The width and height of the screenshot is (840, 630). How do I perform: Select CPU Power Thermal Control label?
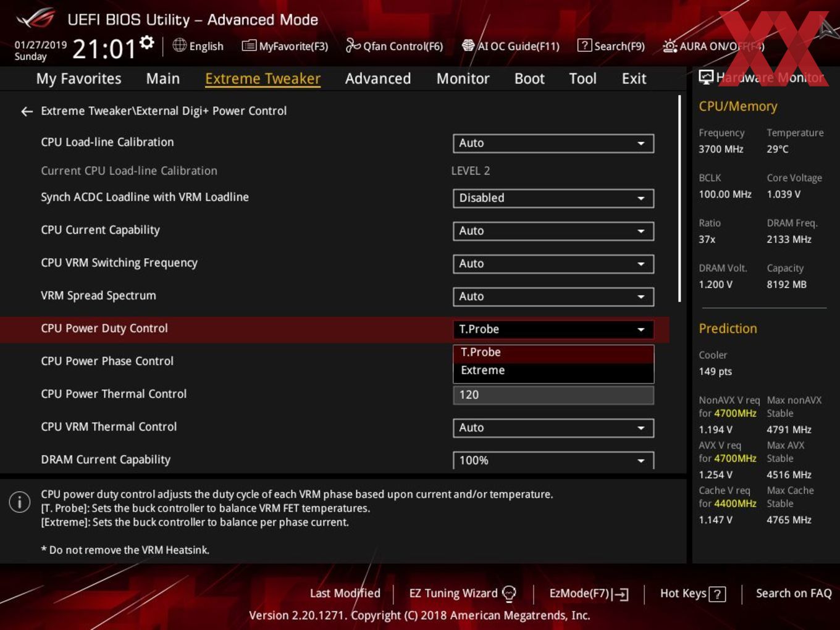click(114, 394)
